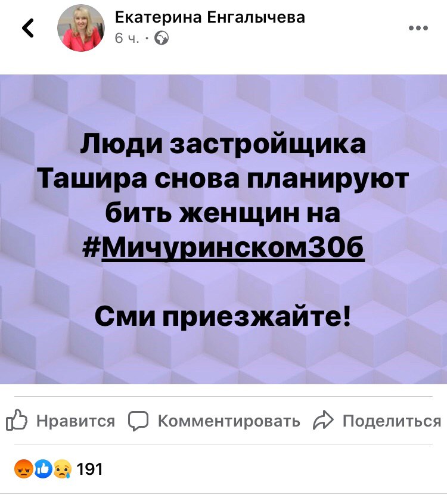Open the purple post image with text
This screenshot has width=447, height=504.
[x=223, y=229]
